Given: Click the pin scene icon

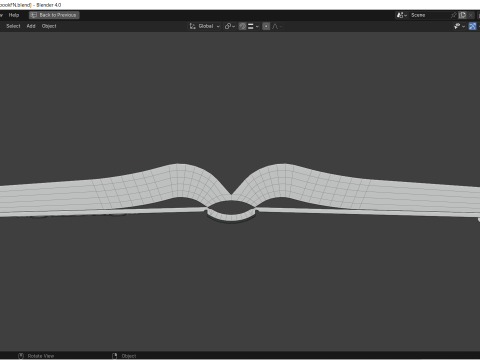Looking at the screenshot, I should [x=453, y=15].
